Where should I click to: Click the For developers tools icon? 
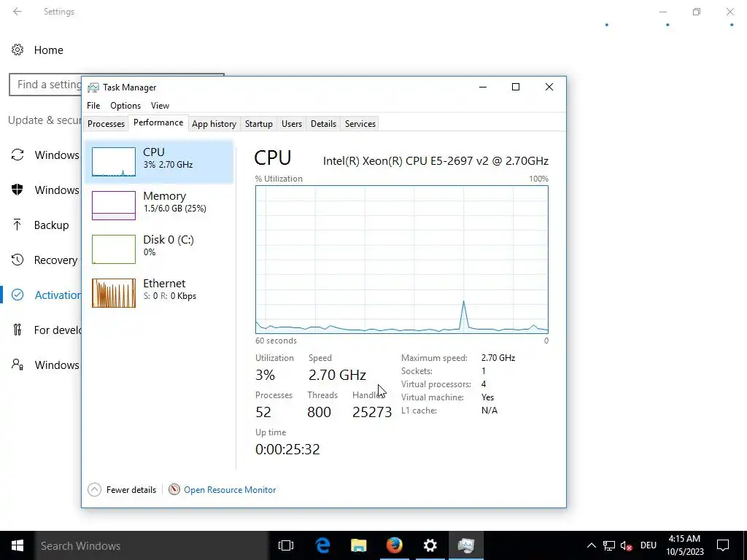pos(18,330)
